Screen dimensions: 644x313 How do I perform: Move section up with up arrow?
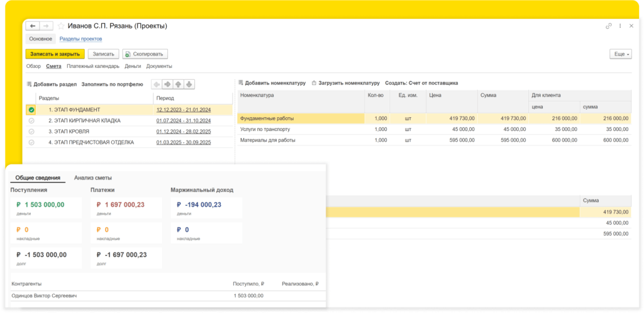pyautogui.click(x=178, y=84)
